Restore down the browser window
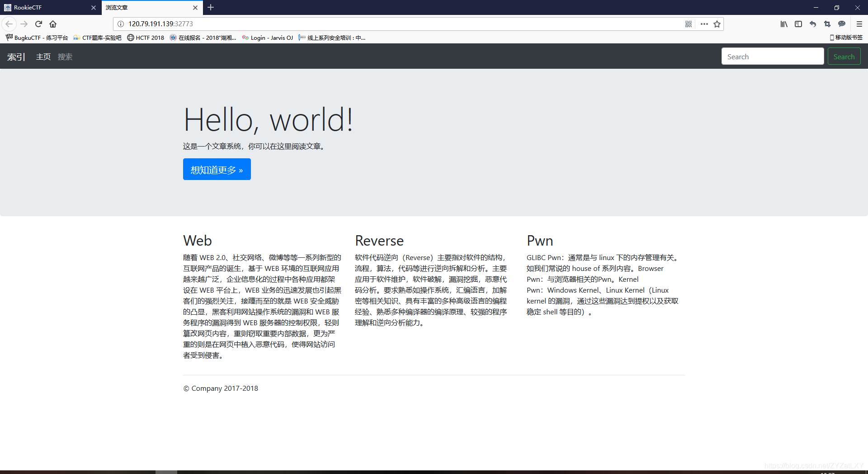This screenshot has height=474, width=868. pyautogui.click(x=837, y=8)
